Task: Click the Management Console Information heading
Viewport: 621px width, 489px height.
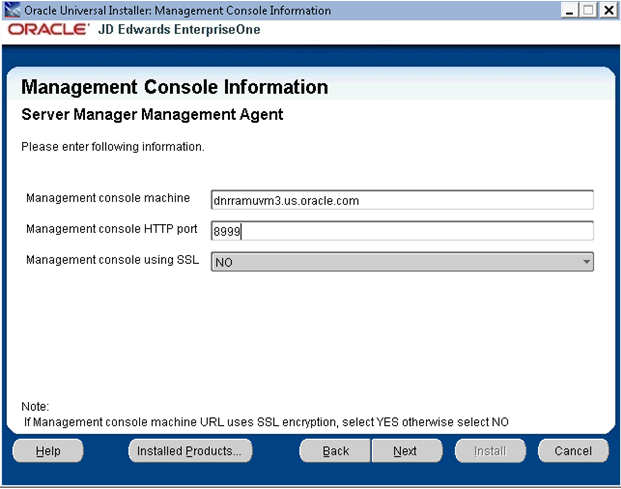Action: [x=174, y=87]
